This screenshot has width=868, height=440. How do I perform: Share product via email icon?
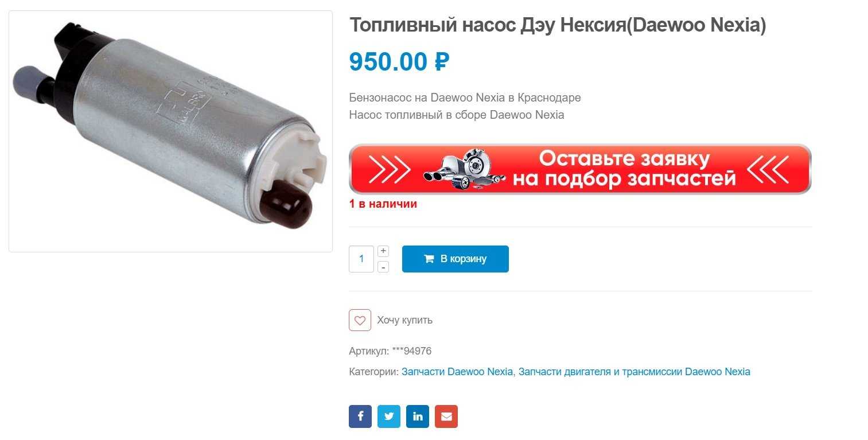click(x=446, y=416)
